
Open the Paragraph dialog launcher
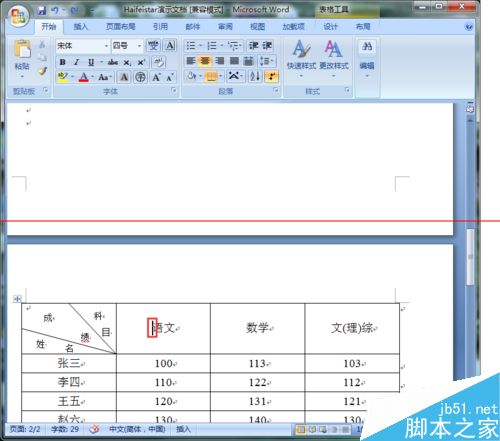click(276, 90)
